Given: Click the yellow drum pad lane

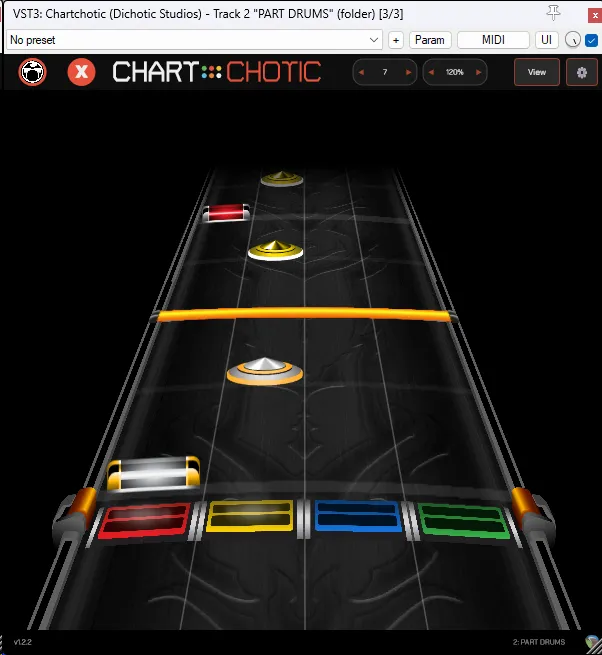Looking at the screenshot, I should [250, 516].
